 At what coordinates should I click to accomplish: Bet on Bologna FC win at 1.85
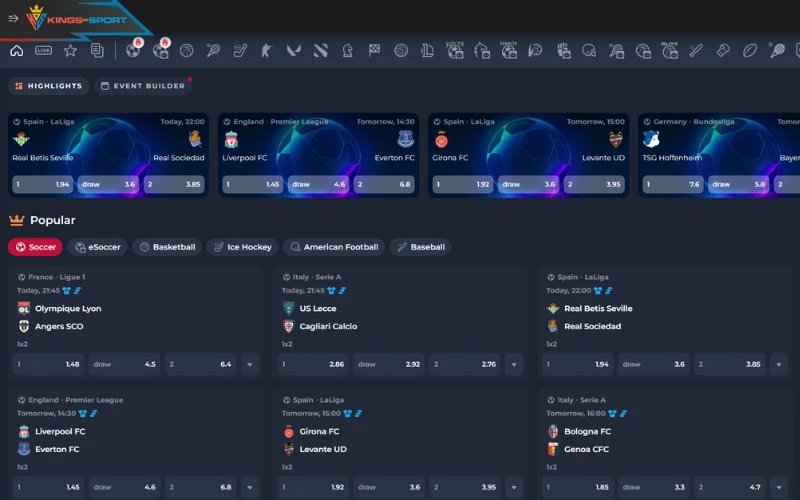[578, 487]
